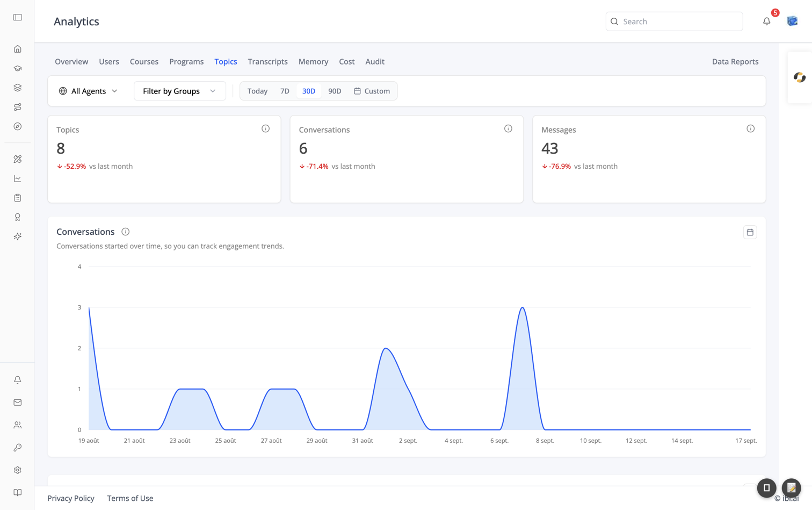Click the "Analytics" page heading
The width and height of the screenshot is (812, 510).
[x=76, y=21]
